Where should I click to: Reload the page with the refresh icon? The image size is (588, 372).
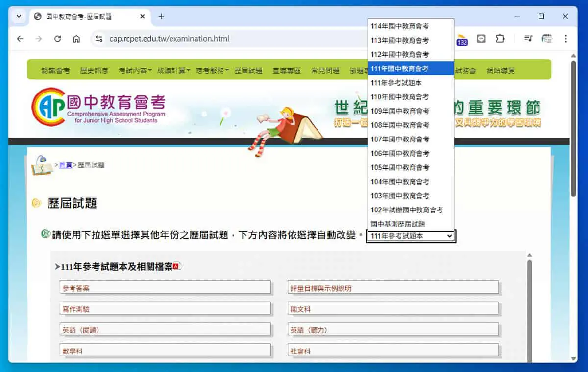click(57, 39)
